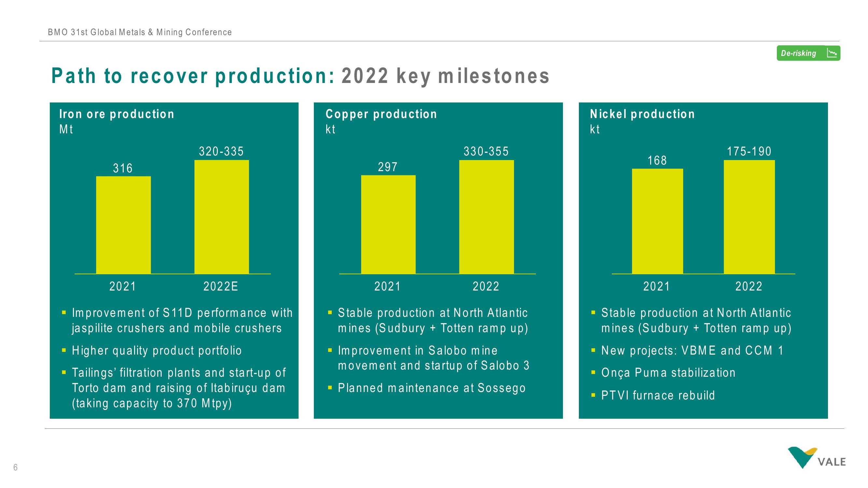Click the Vale logo
Image resolution: width=868 pixels, height=488 pixels.
(817, 457)
